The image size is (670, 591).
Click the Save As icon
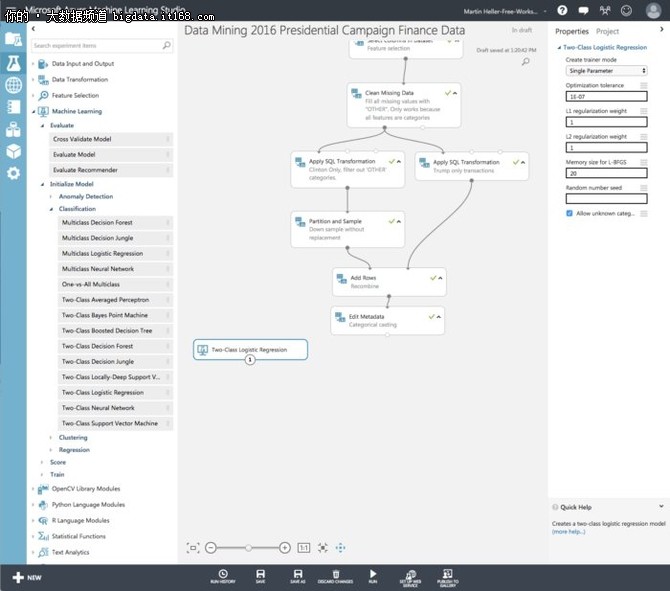point(298,576)
